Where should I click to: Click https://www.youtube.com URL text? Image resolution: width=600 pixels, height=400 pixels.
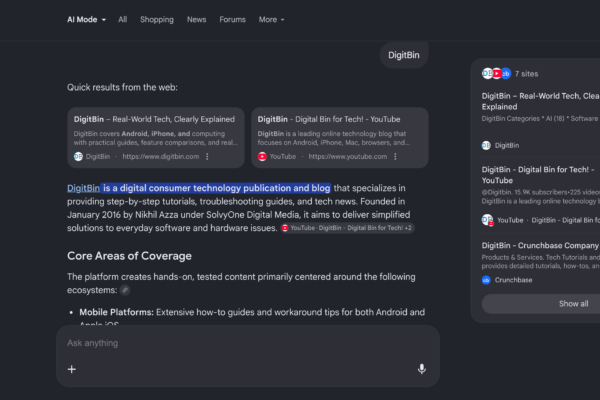point(347,157)
